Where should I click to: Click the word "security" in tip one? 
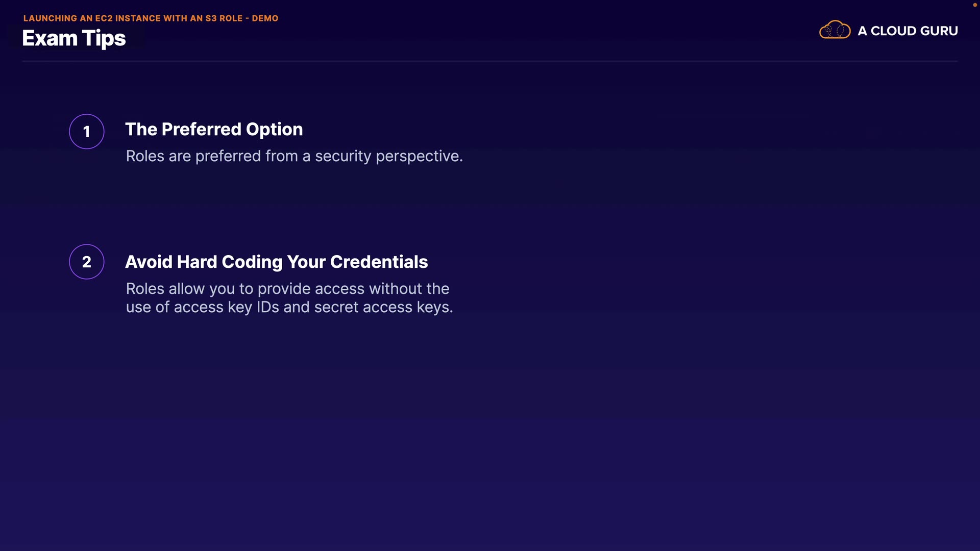coord(343,156)
